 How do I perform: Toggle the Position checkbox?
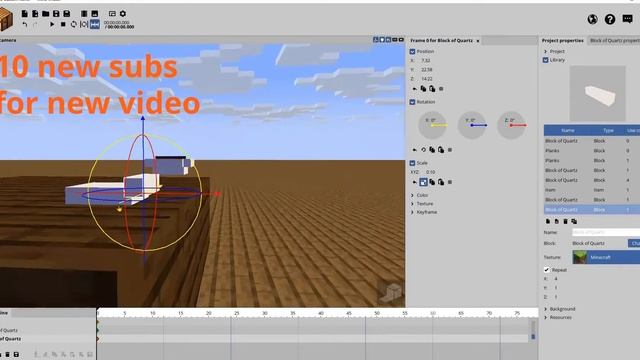click(412, 51)
